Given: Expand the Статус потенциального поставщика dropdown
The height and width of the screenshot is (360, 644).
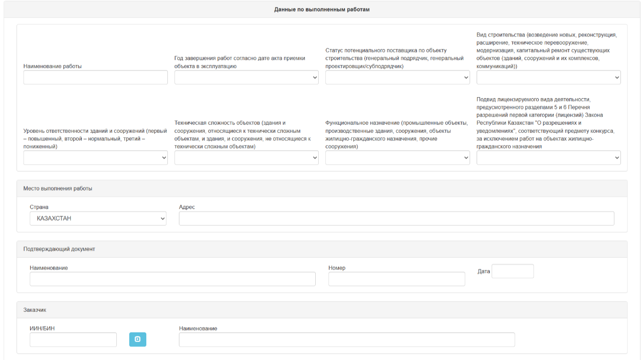Looking at the screenshot, I should [x=397, y=77].
